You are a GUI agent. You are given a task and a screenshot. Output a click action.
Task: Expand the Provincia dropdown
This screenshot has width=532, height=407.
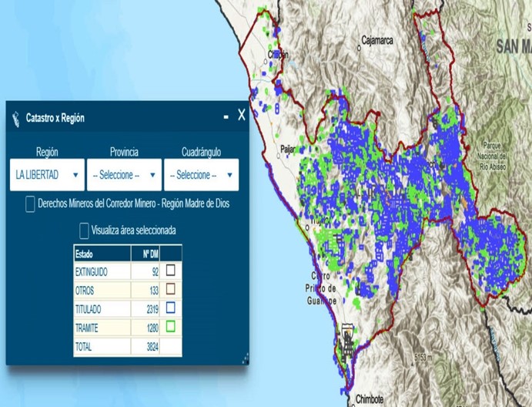(x=124, y=175)
